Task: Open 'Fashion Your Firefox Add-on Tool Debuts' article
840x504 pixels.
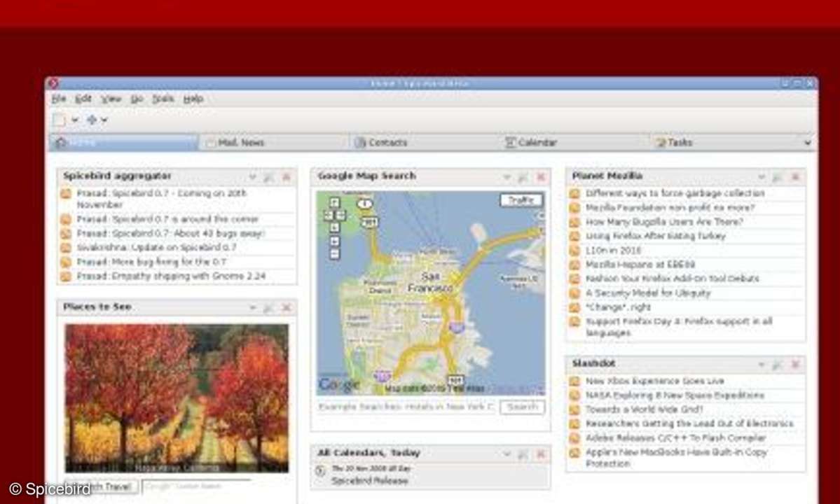Action: point(672,279)
